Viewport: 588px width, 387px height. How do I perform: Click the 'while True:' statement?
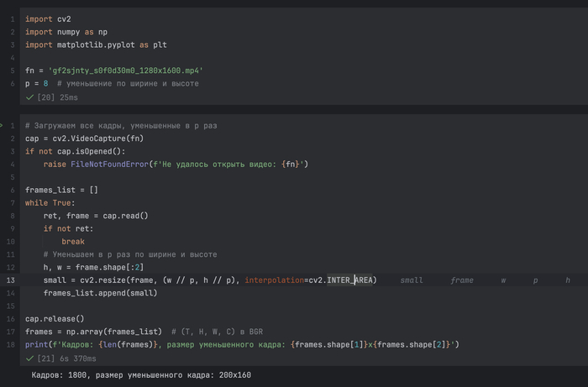click(x=49, y=202)
